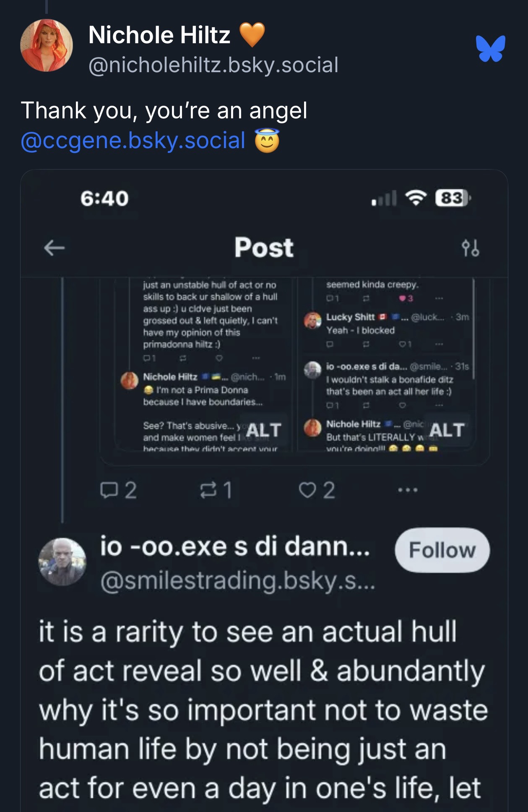Click the Nichole Hiltz display name
The width and height of the screenshot is (528, 812).
point(159,34)
